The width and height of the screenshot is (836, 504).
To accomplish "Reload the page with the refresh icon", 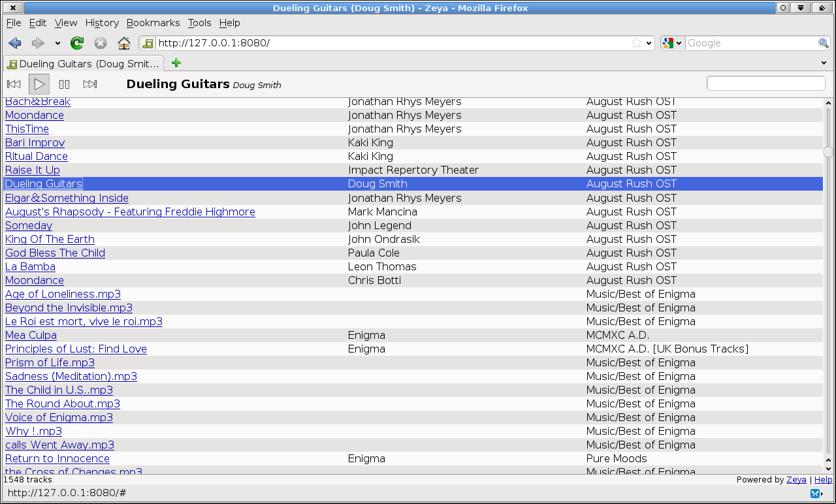I will [77, 43].
